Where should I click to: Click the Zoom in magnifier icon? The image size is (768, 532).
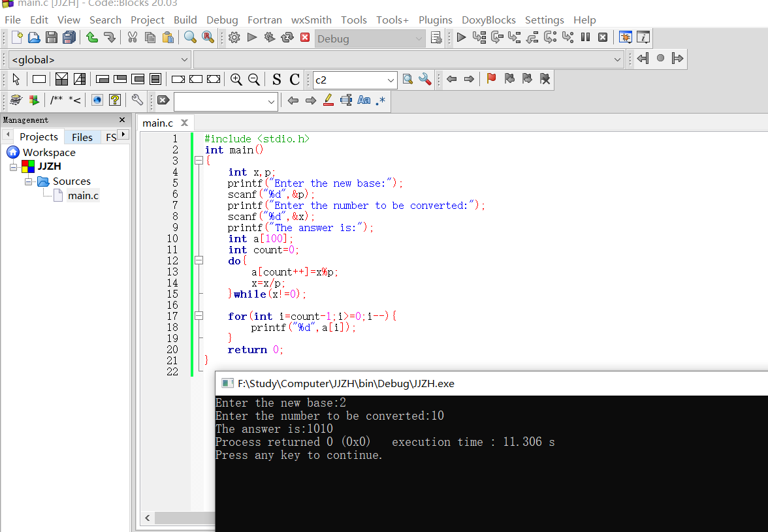click(236, 80)
